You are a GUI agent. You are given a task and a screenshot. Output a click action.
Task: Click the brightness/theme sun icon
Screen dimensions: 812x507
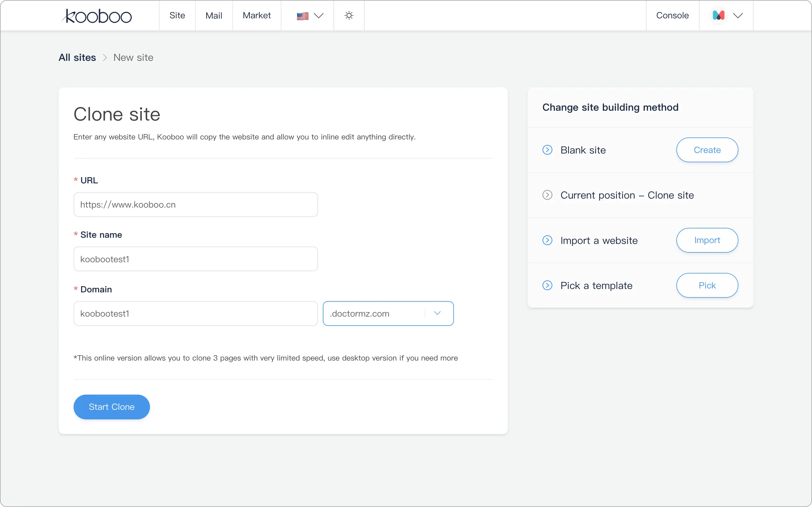point(348,15)
